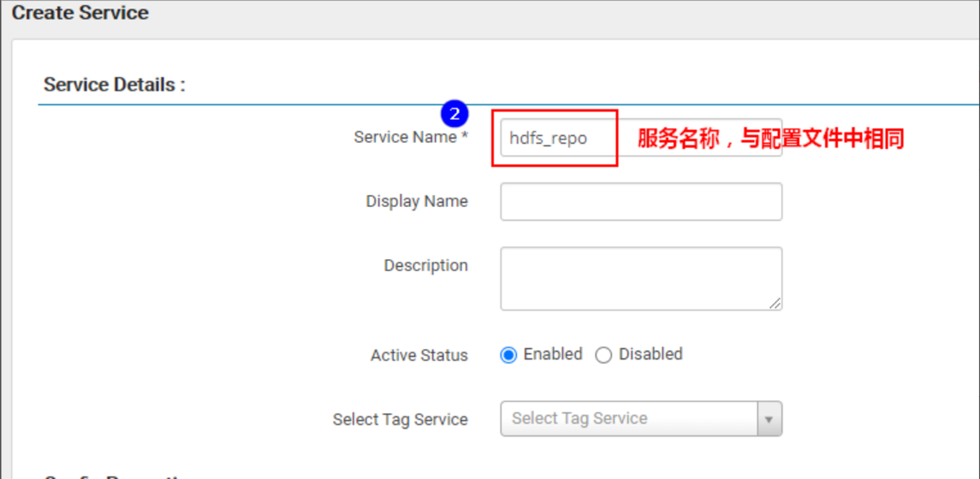This screenshot has width=980, height=479.
Task: Open the Select Tag Service dropdown arrow
Action: (769, 419)
